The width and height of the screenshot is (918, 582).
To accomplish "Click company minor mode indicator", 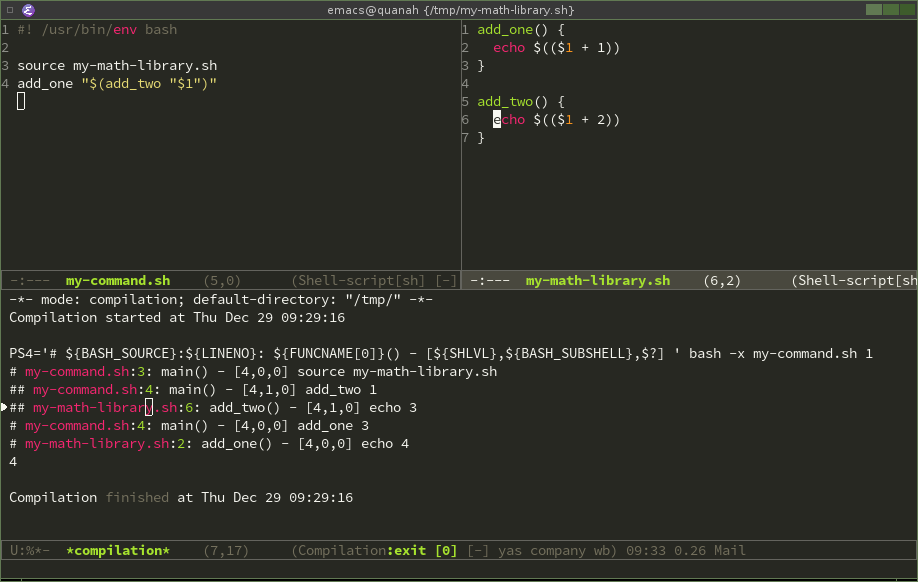I will click(x=558, y=551).
